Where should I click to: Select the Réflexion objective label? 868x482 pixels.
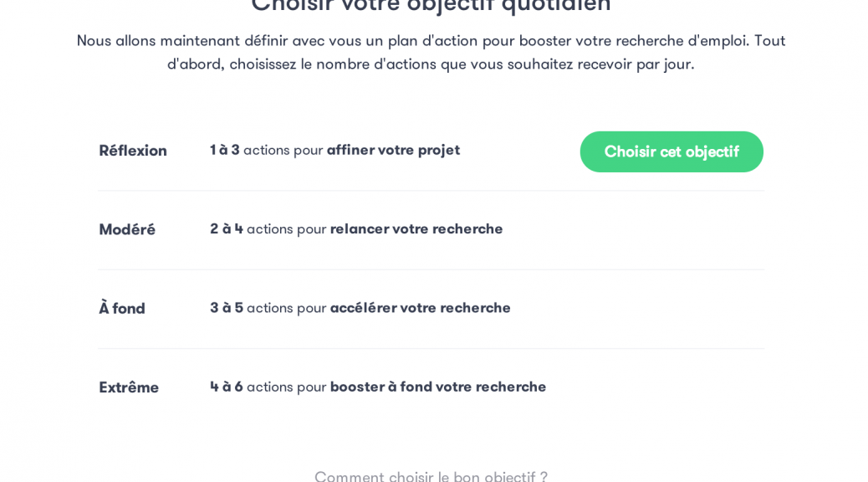tap(133, 151)
